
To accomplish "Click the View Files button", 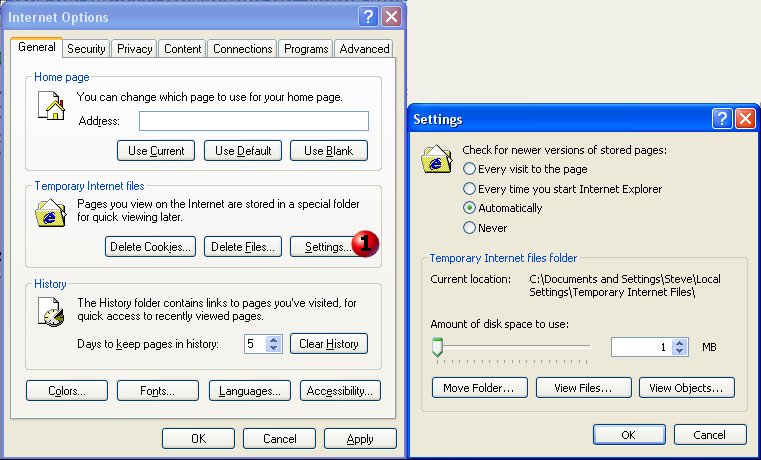I will point(584,388).
